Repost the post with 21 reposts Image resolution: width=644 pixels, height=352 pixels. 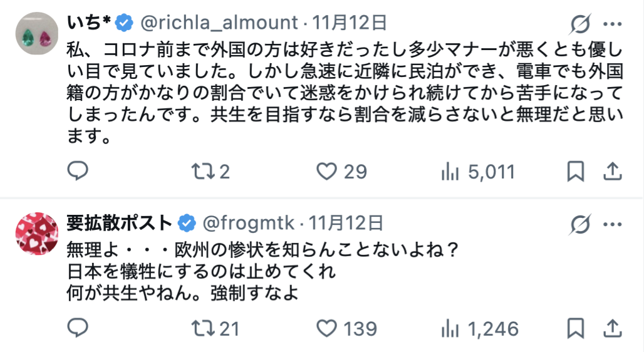202,328
